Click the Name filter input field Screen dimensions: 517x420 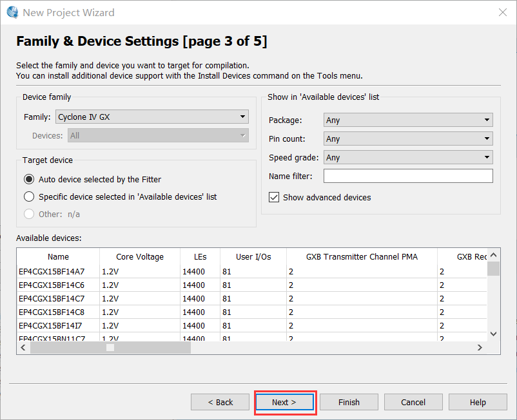(x=408, y=176)
